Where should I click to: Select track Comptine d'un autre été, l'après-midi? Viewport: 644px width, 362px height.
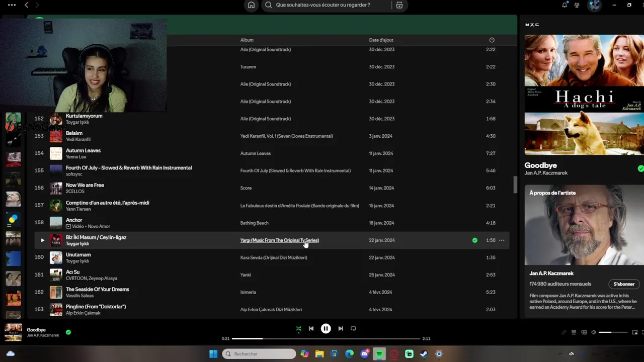107,203
